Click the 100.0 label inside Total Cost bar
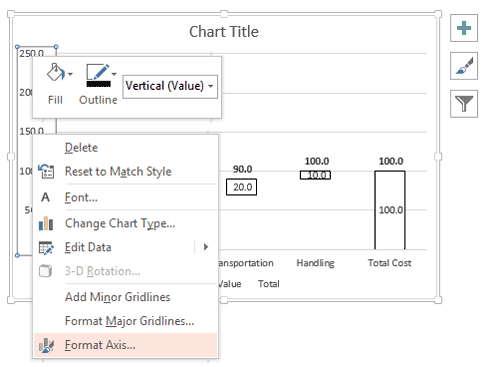 391,210
